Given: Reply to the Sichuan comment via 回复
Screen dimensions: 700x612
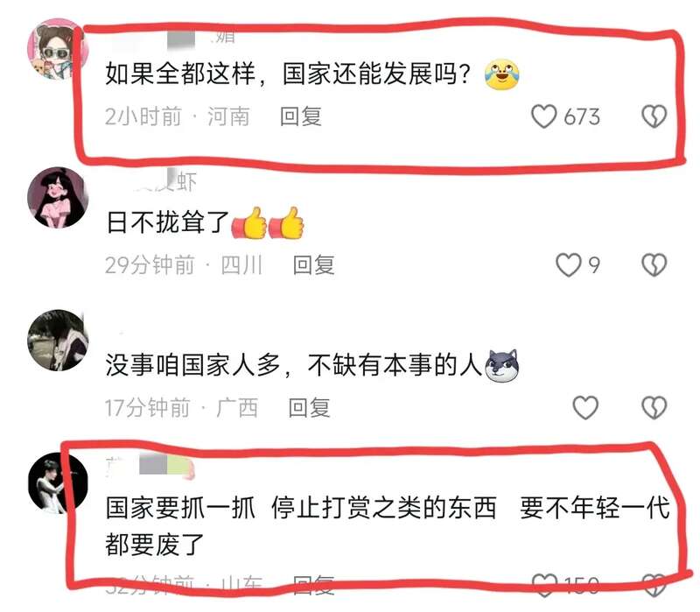Looking at the screenshot, I should pyautogui.click(x=313, y=265).
